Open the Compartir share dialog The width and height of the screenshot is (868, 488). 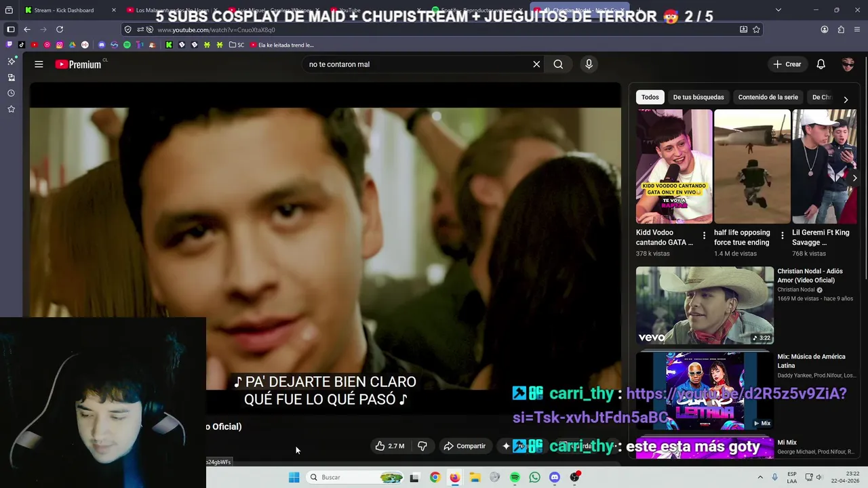tap(465, 446)
